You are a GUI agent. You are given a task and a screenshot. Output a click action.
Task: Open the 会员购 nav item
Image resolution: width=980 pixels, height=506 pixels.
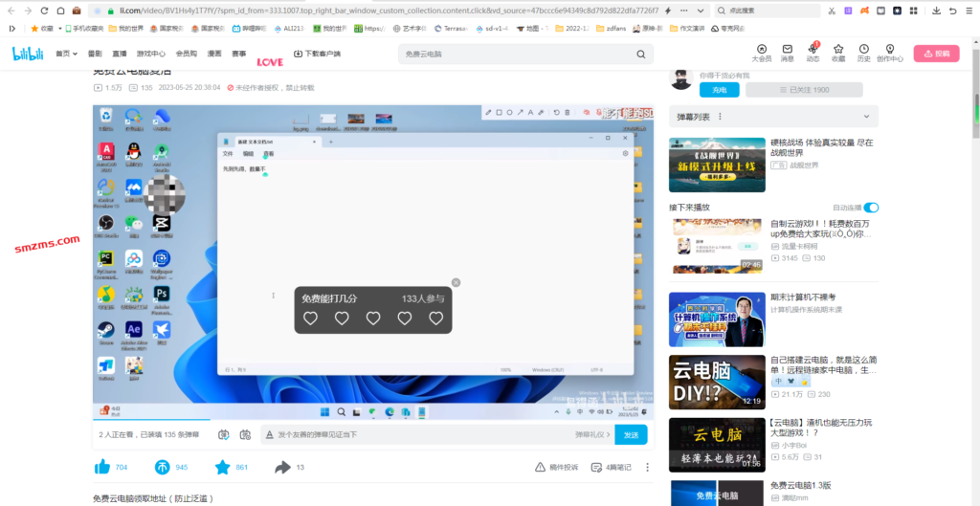pyautogui.click(x=187, y=54)
